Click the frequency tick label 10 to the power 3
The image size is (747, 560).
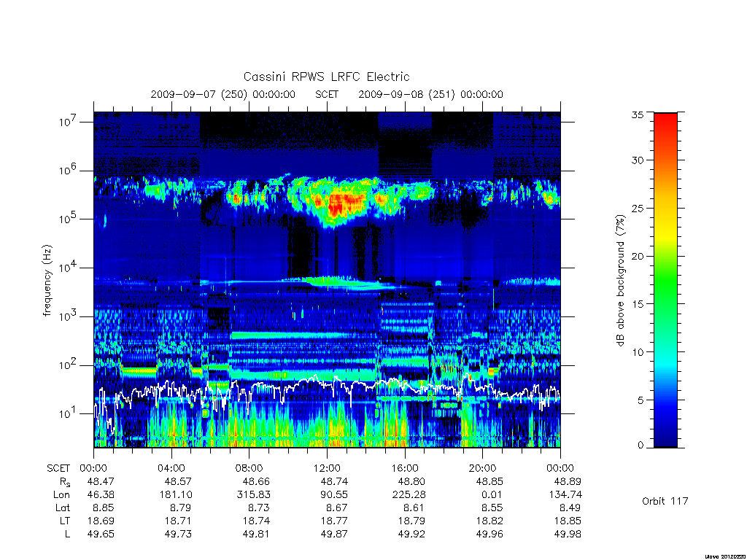coord(68,316)
